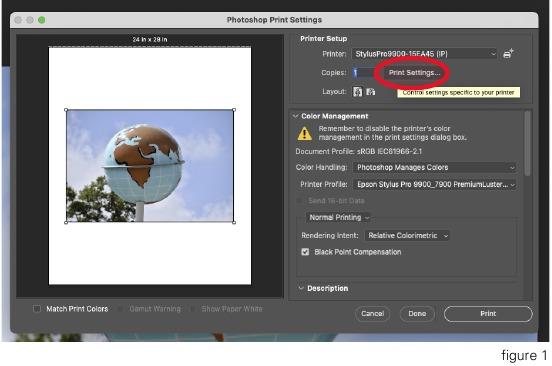Toggle the Show Paper White checkbox
The width and height of the screenshot is (552, 366).
click(192, 309)
